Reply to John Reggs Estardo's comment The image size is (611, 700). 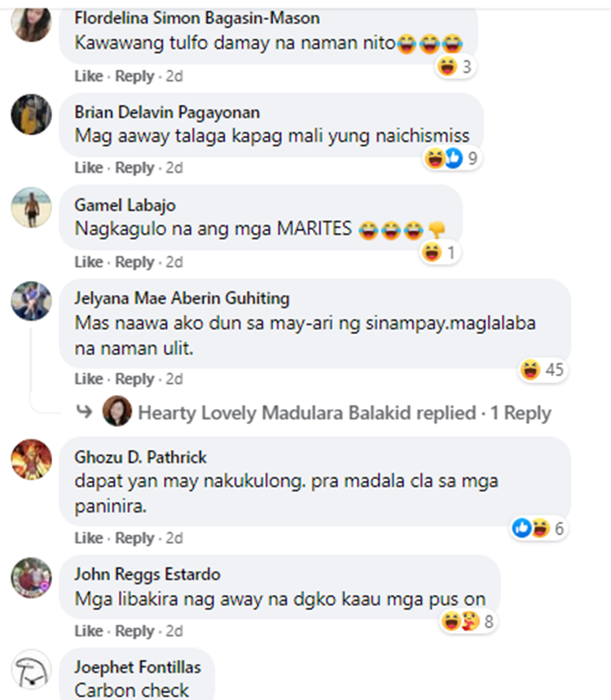click(134, 632)
